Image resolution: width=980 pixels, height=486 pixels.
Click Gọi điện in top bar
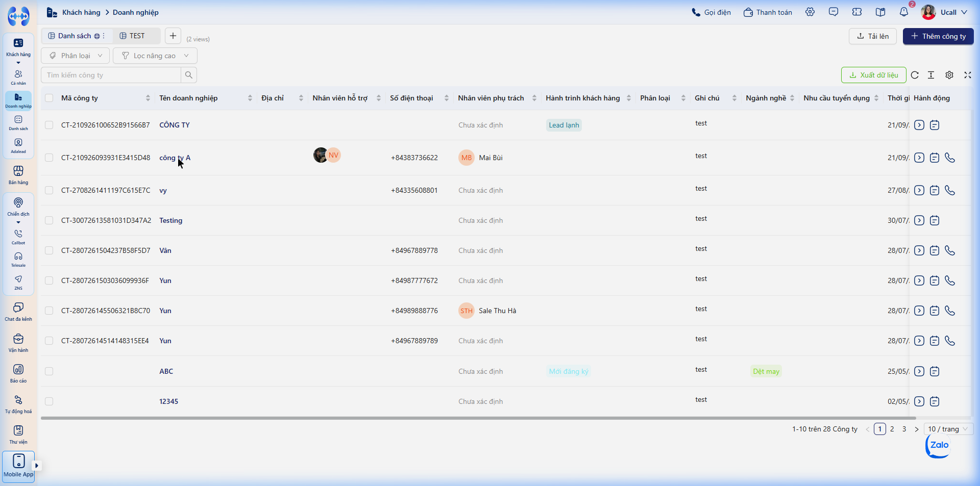click(x=711, y=12)
